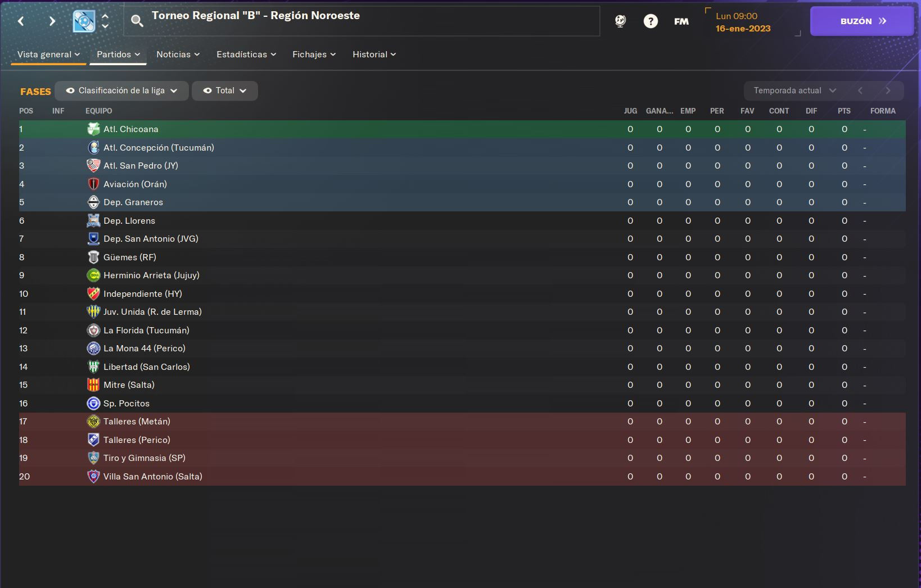The image size is (921, 588).
Task: Open the Estadísticas dropdown menu
Action: pyautogui.click(x=246, y=55)
